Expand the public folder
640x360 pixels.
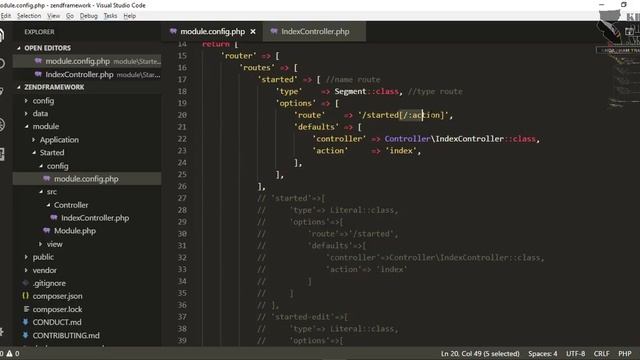[x=26, y=257]
